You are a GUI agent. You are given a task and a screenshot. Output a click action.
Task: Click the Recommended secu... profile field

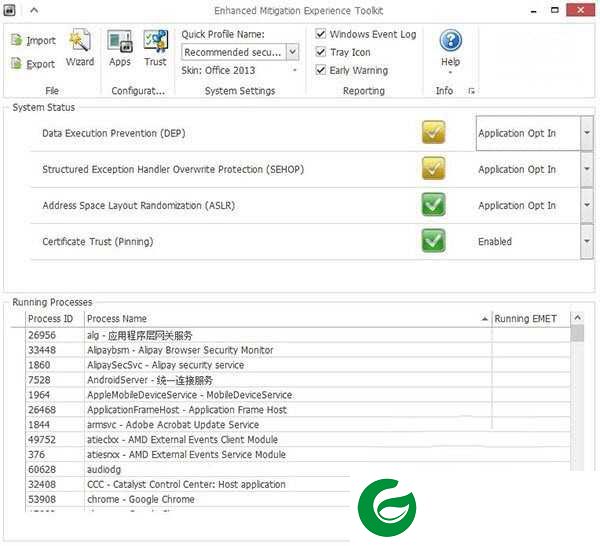pyautogui.click(x=233, y=52)
